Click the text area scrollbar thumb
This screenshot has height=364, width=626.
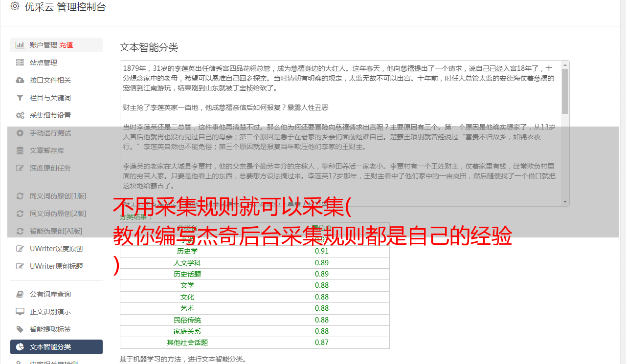click(565, 91)
